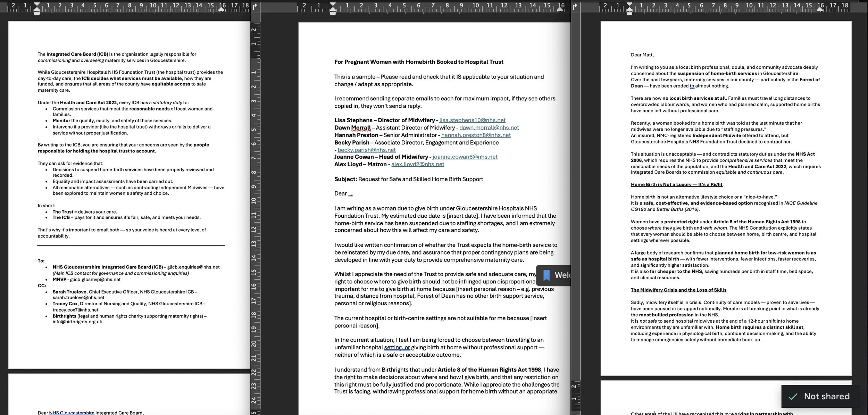Click the right document's right indent marker
Image resolution: width=868 pixels, height=415 pixels.
click(x=820, y=9)
